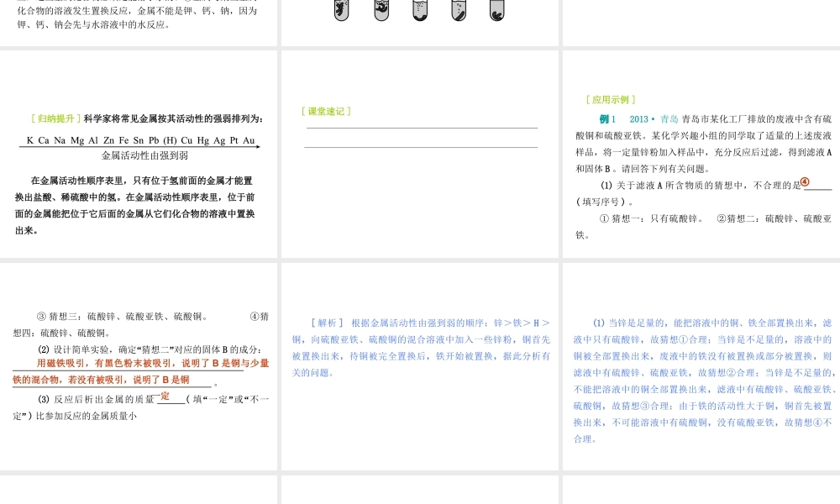Screen dimensions: 840x504
Task: Open the slide beginning with [解析]
Action: click(x=419, y=366)
